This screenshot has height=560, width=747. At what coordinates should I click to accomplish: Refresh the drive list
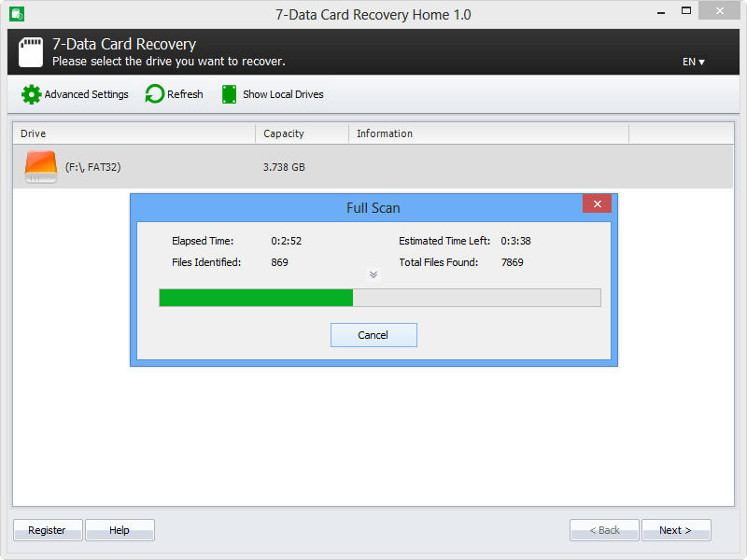(174, 94)
